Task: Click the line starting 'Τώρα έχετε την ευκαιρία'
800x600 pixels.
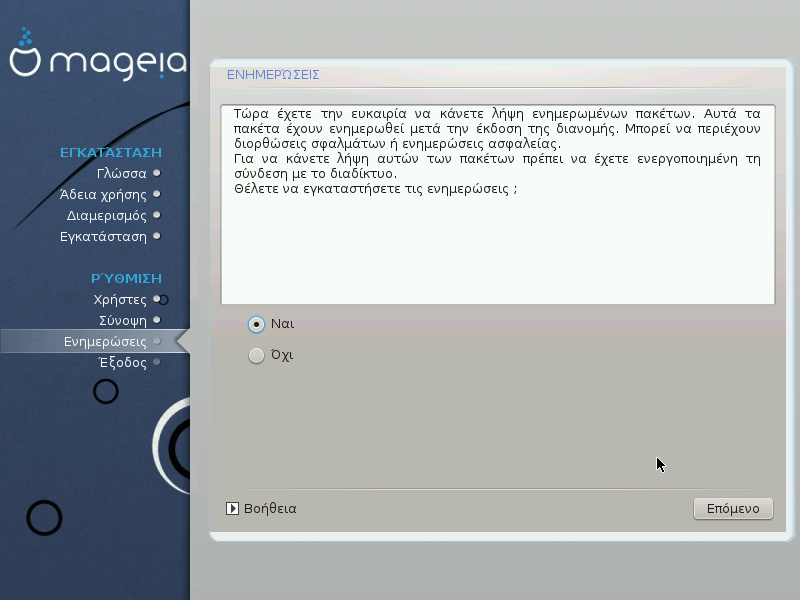Action: pos(497,113)
